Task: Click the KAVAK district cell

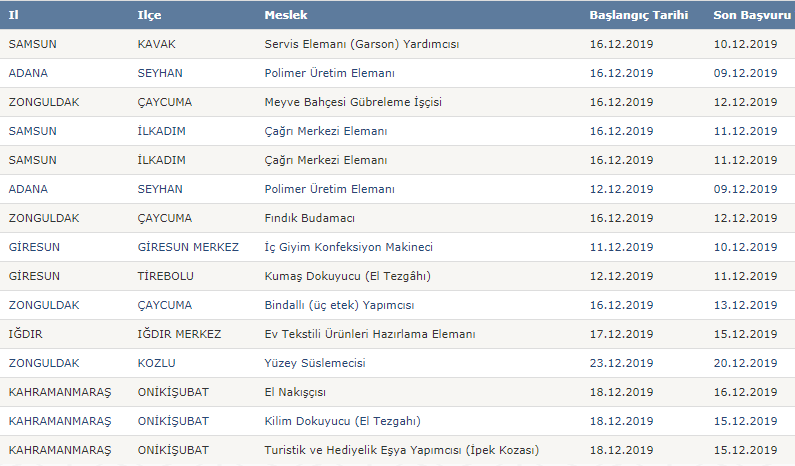Action: (x=156, y=44)
